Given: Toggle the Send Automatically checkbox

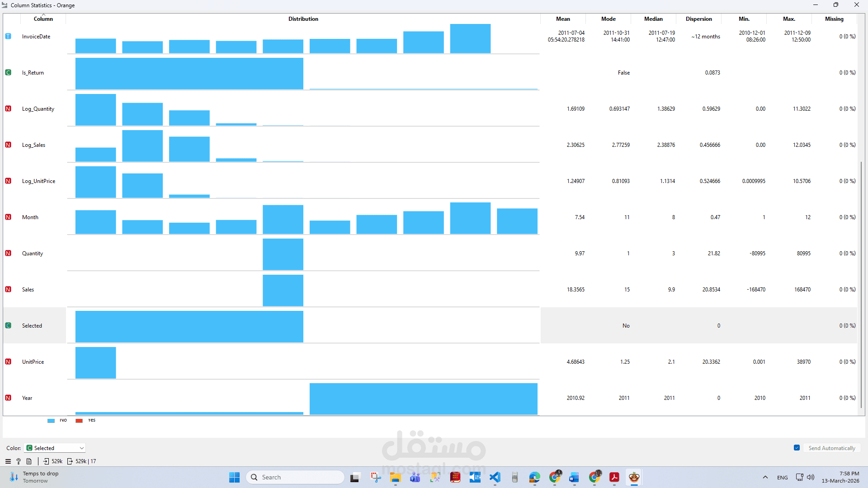Looking at the screenshot, I should [x=797, y=448].
